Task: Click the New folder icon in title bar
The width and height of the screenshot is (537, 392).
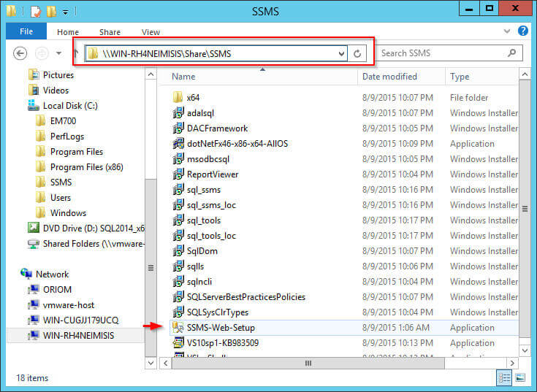Action: (51, 12)
